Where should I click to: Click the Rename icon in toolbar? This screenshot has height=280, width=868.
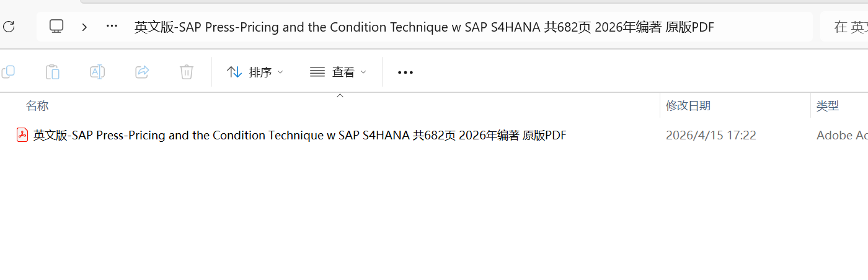[x=97, y=72]
